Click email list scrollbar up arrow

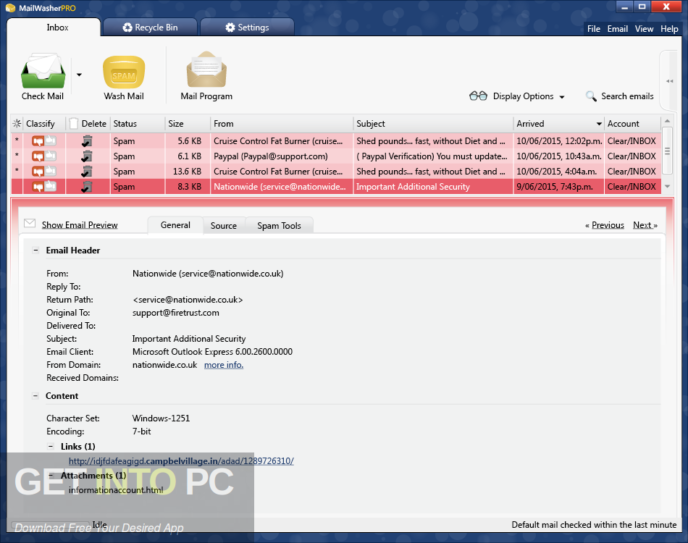pos(667,121)
